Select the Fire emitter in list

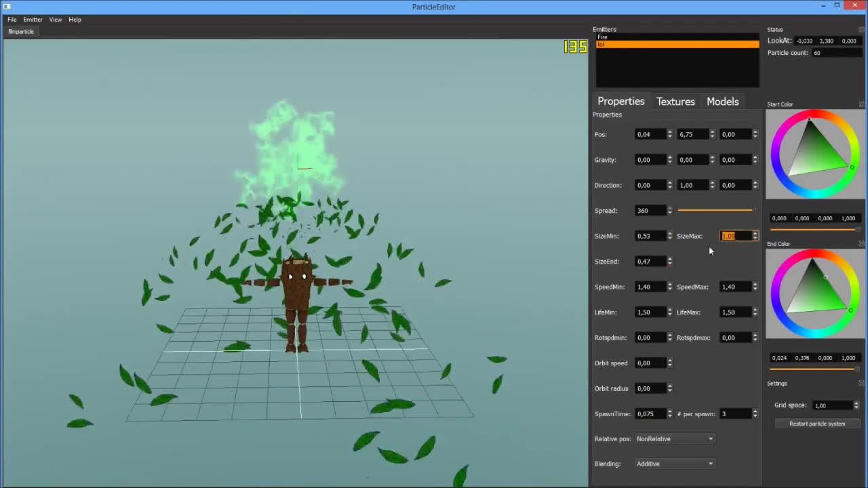[677, 37]
